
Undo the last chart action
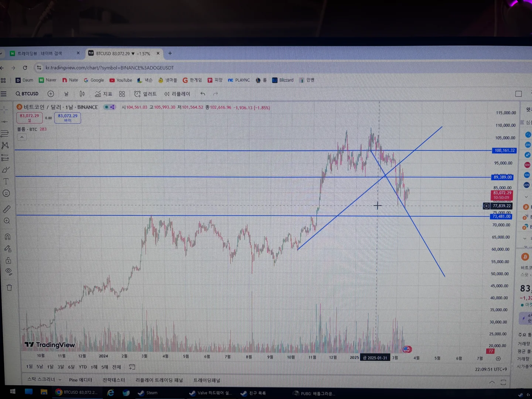(202, 94)
